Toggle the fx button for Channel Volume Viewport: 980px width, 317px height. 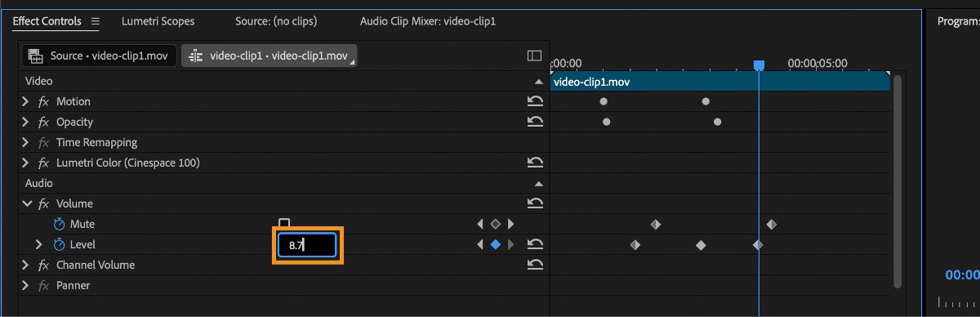click(43, 265)
